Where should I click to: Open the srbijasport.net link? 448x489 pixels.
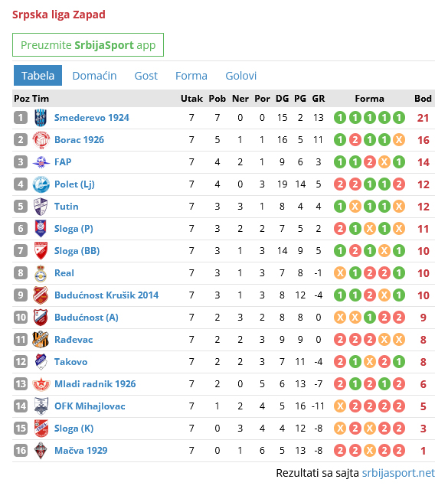click(398, 473)
